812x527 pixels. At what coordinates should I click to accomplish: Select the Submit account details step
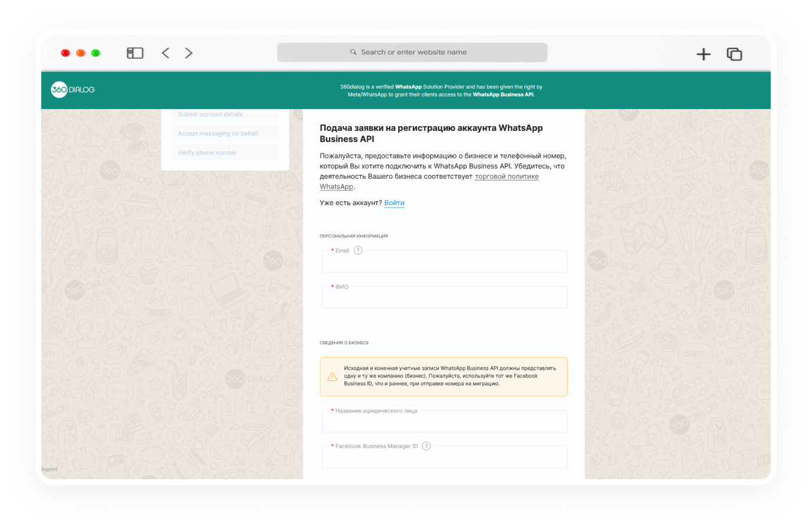pyautogui.click(x=225, y=114)
